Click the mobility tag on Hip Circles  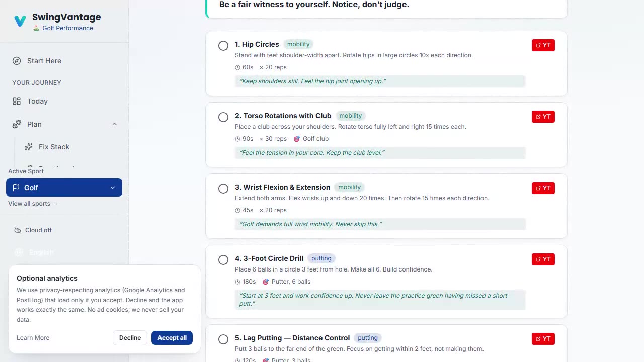298,44
